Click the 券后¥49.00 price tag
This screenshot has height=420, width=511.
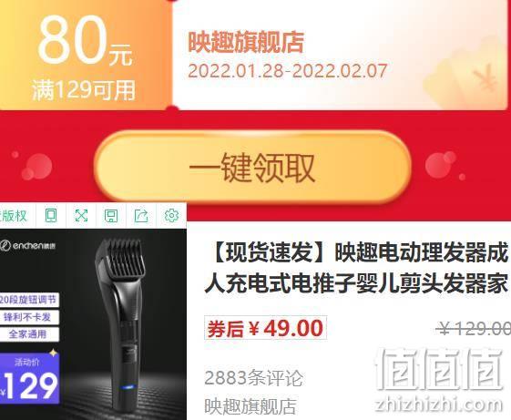point(265,328)
